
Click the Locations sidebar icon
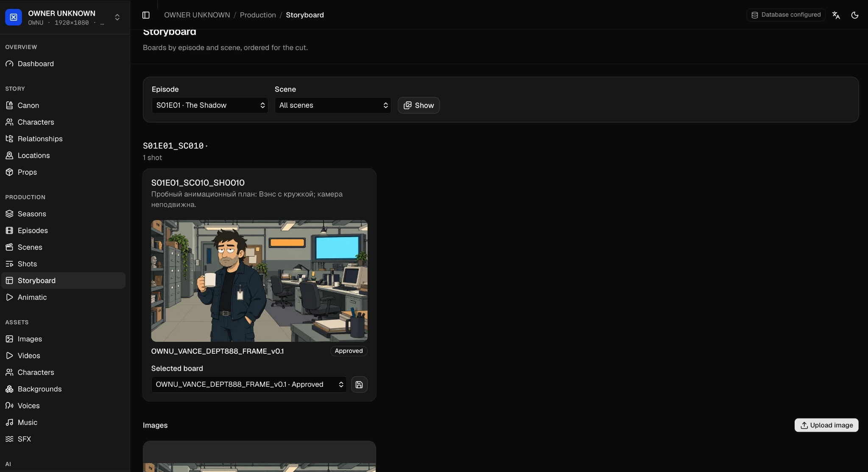coord(9,156)
